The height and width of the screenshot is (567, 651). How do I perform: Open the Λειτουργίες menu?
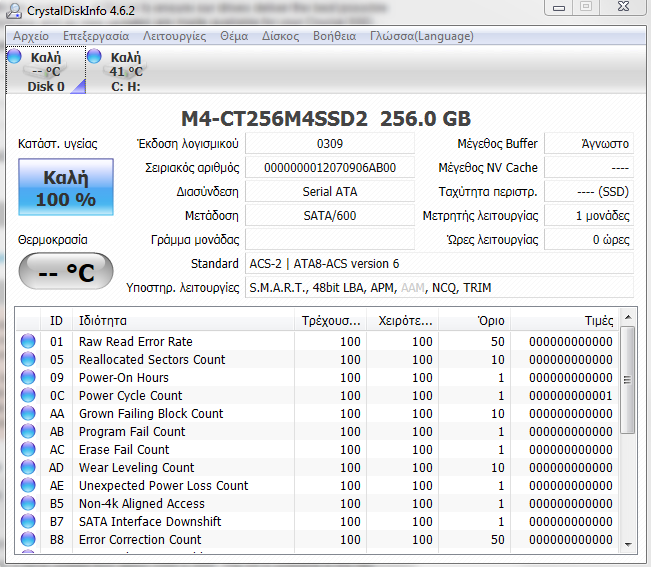[x=174, y=36]
